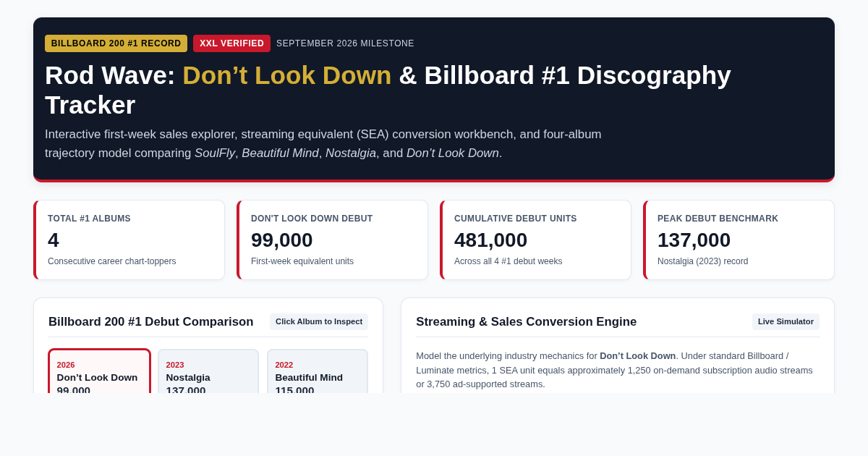This screenshot has height=456, width=868.
Task: Click the Nostalgia (2023) record caption
Action: click(702, 261)
